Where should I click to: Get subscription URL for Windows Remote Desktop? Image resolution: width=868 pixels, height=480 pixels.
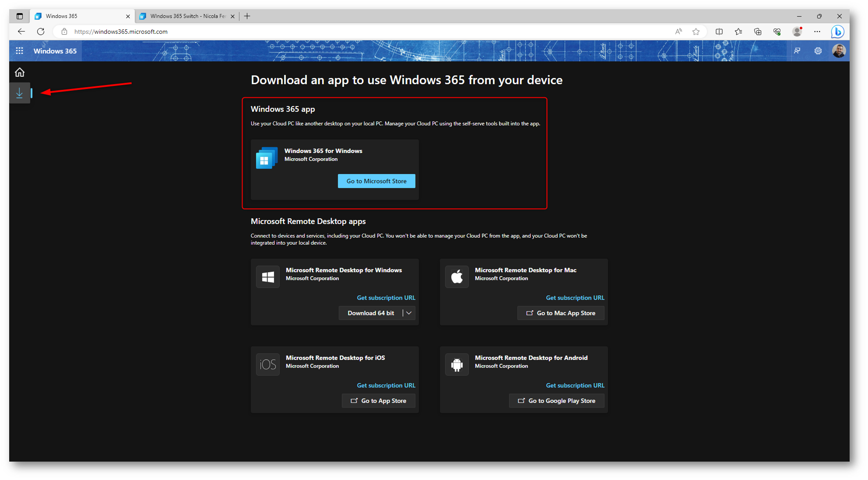click(386, 298)
